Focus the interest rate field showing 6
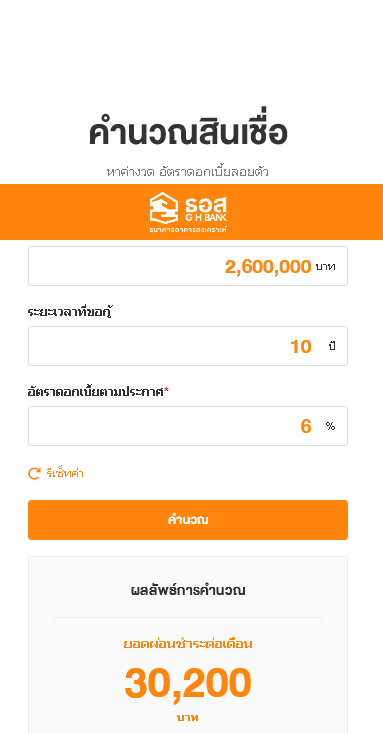The image size is (383, 733). 188,426
